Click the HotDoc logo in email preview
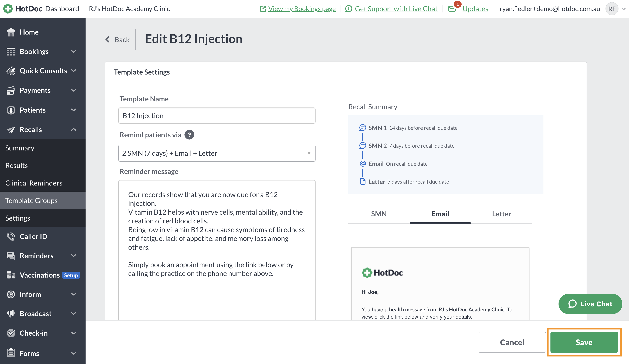This screenshot has height=364, width=629. [x=382, y=273]
